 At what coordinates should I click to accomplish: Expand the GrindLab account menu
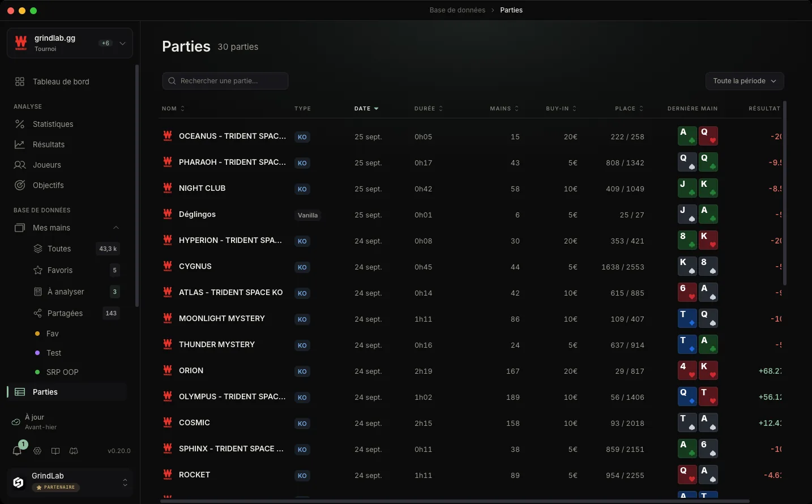[x=125, y=482]
